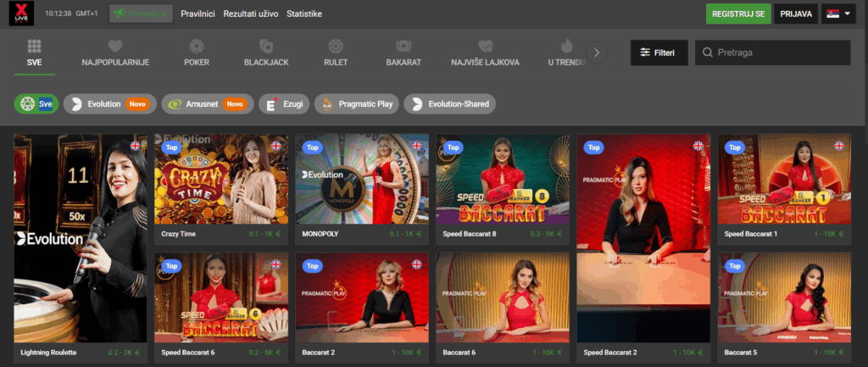Click the Pretraga search field
Image resolution: width=868 pixels, height=367 pixels.
[773, 53]
